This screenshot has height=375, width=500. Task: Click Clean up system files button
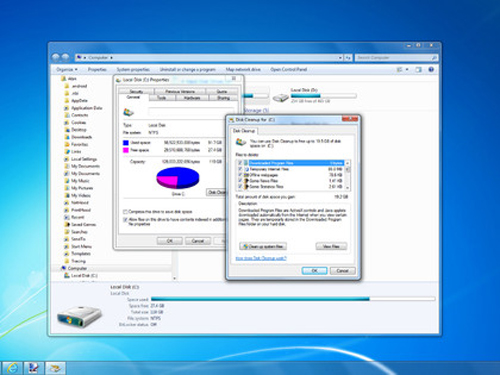pyautogui.click(x=263, y=246)
